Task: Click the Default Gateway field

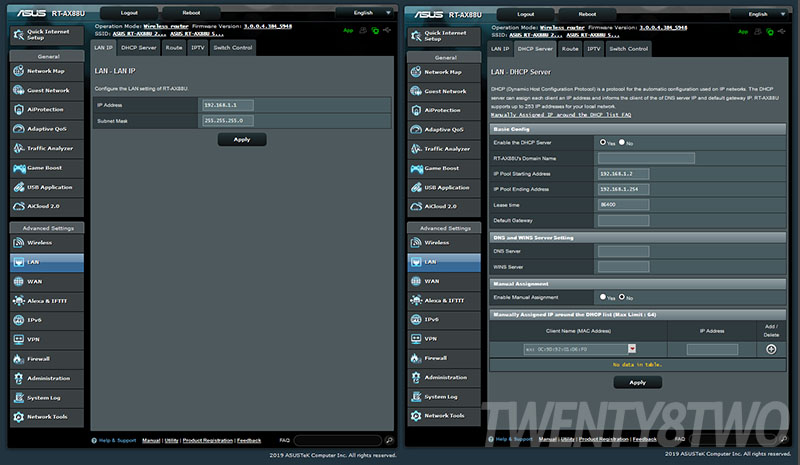Action: [623, 221]
